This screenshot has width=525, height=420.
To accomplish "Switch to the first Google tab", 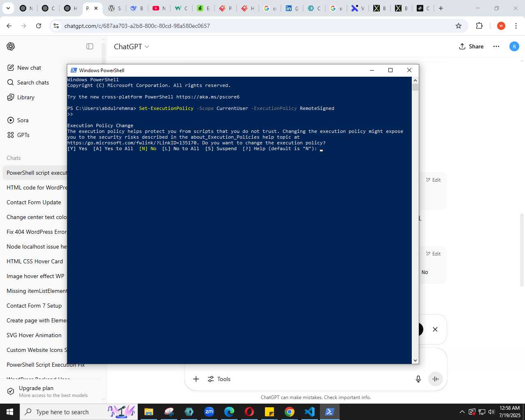I will (x=270, y=8).
